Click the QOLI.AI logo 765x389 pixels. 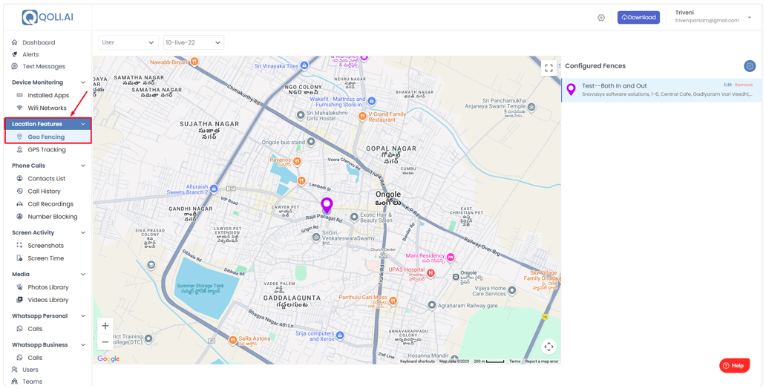tap(47, 18)
